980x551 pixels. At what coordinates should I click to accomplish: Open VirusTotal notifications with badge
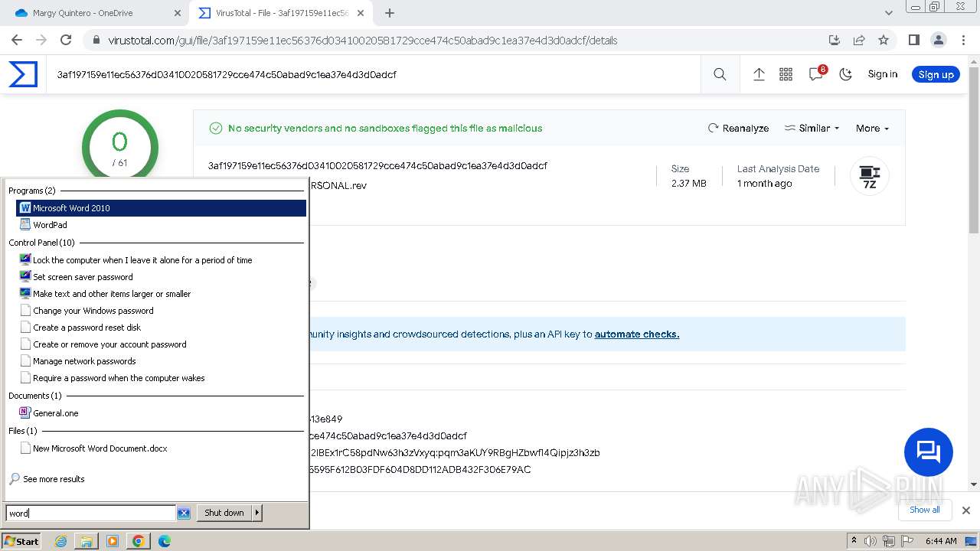817,73
